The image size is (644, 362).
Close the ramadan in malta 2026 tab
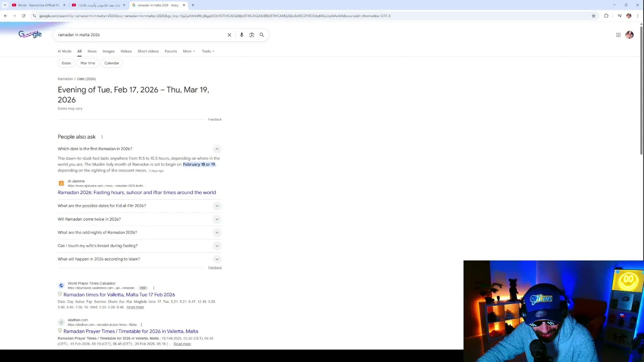(184, 5)
